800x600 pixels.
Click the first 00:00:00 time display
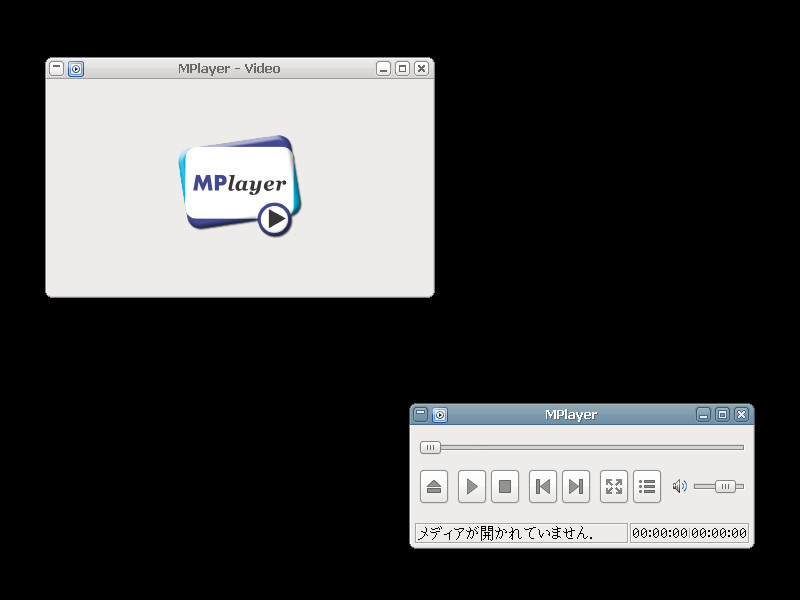click(659, 533)
